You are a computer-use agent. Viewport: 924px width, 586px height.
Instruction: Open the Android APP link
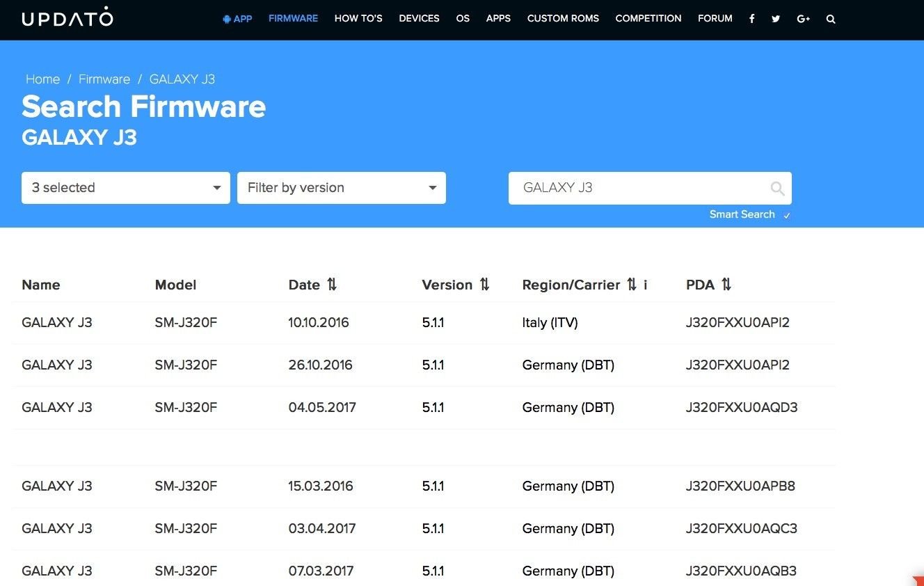[x=237, y=19]
